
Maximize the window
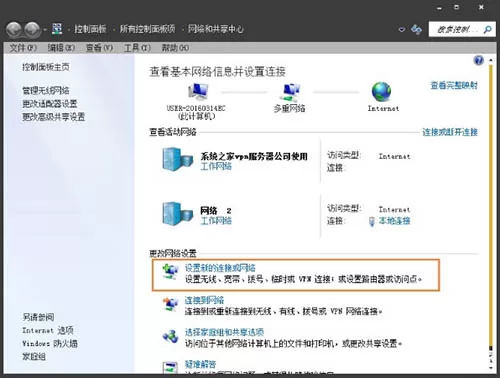pyautogui.click(x=457, y=7)
